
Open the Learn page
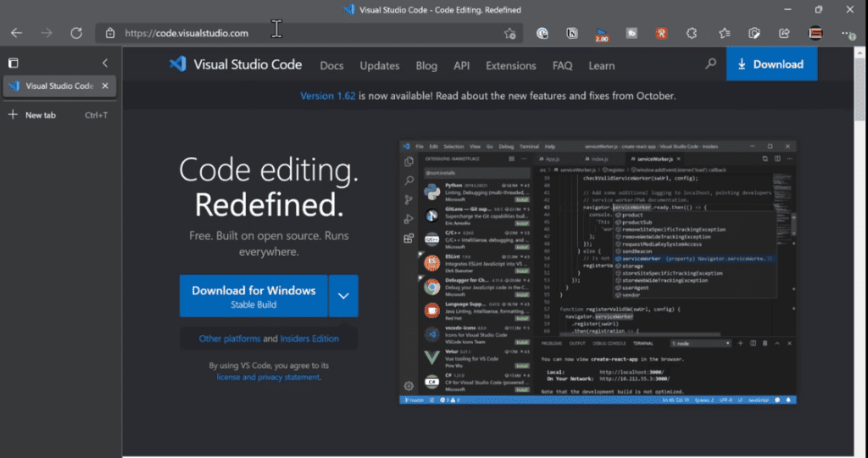click(x=601, y=65)
